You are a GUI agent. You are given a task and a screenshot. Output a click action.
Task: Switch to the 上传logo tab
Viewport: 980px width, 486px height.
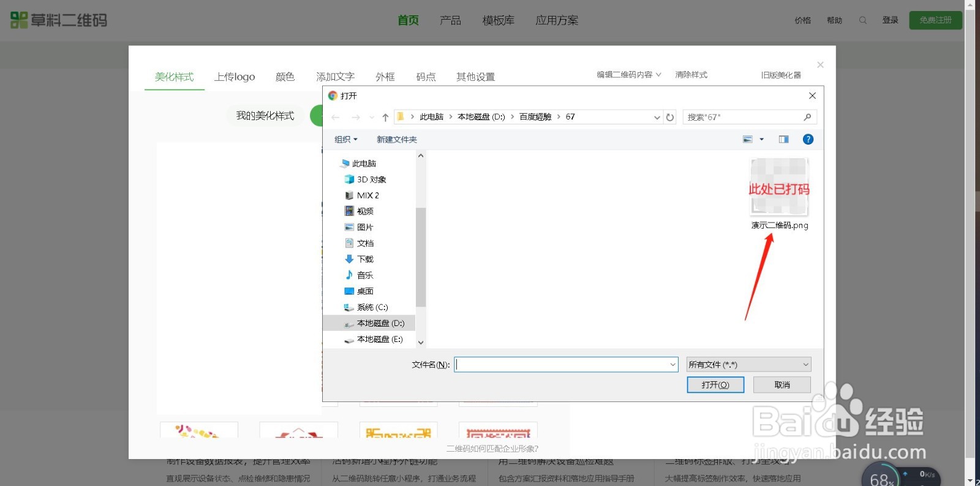tap(235, 77)
